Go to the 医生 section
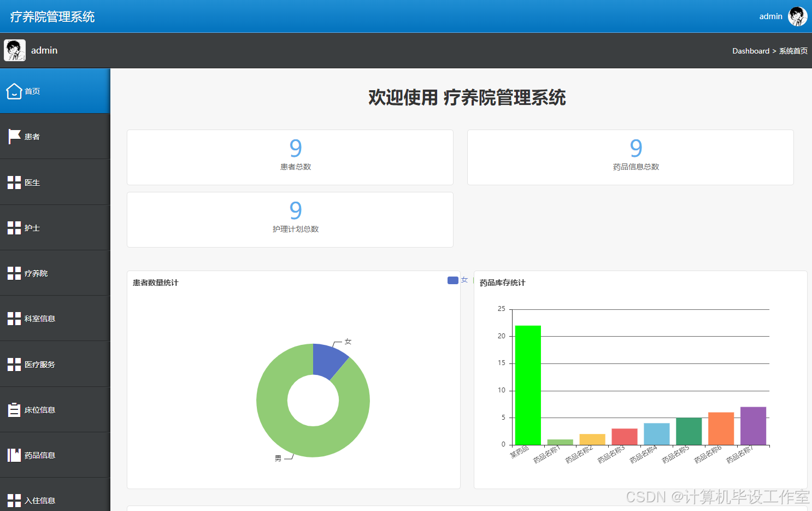The image size is (812, 511). pos(55,183)
